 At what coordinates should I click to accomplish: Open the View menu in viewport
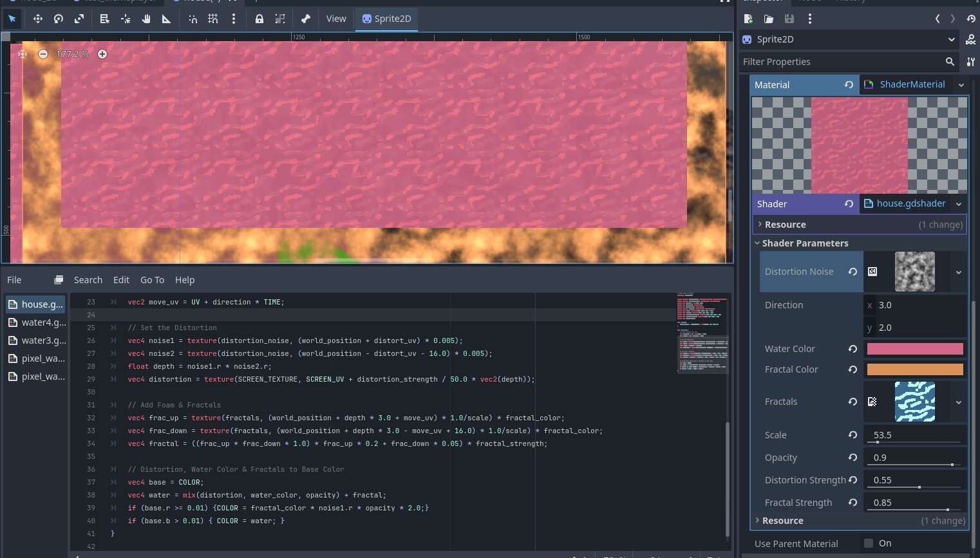(x=336, y=19)
